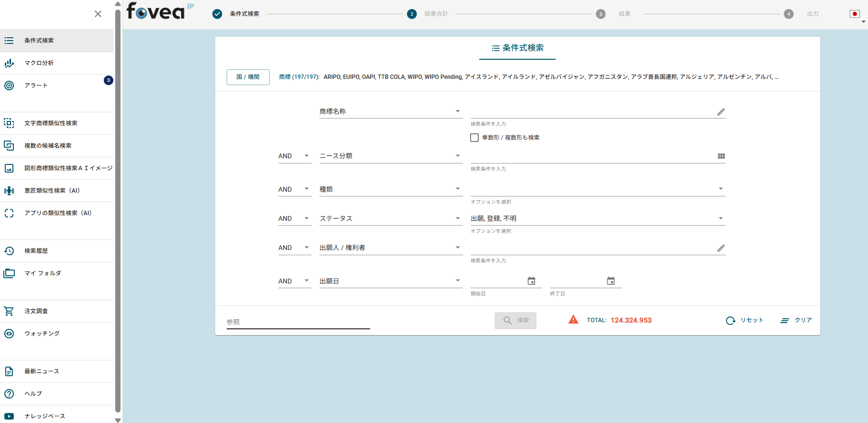Click the pencil edit icon for 商標名称

pyautogui.click(x=721, y=112)
